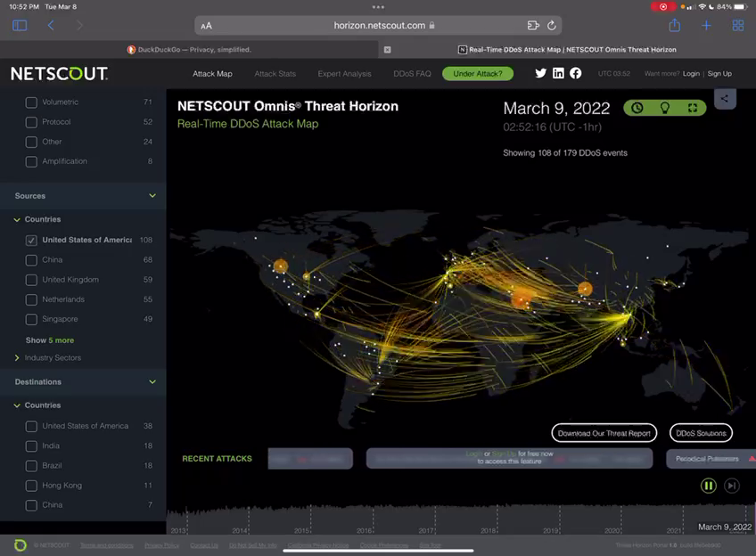756x556 pixels.
Task: Open the Contact Us footer link
Action: (204, 545)
